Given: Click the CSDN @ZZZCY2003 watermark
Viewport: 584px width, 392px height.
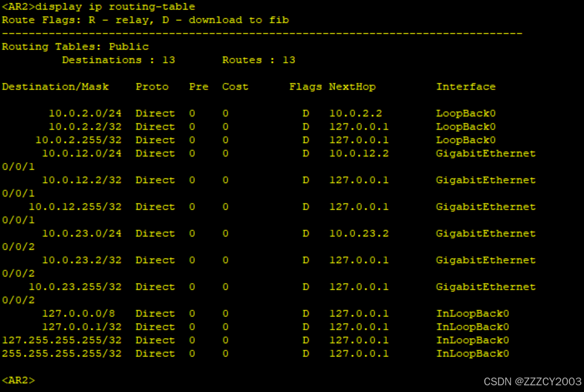Looking at the screenshot, I should pyautogui.click(x=532, y=381).
